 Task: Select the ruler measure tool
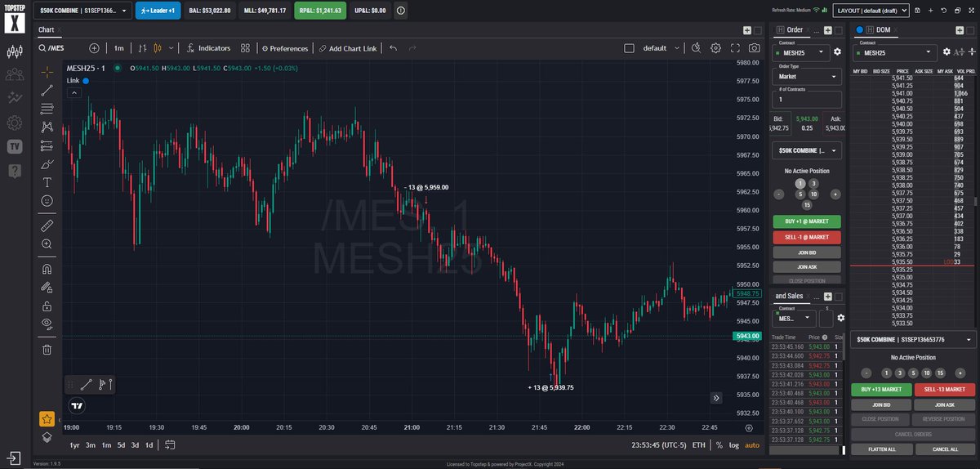(x=47, y=224)
